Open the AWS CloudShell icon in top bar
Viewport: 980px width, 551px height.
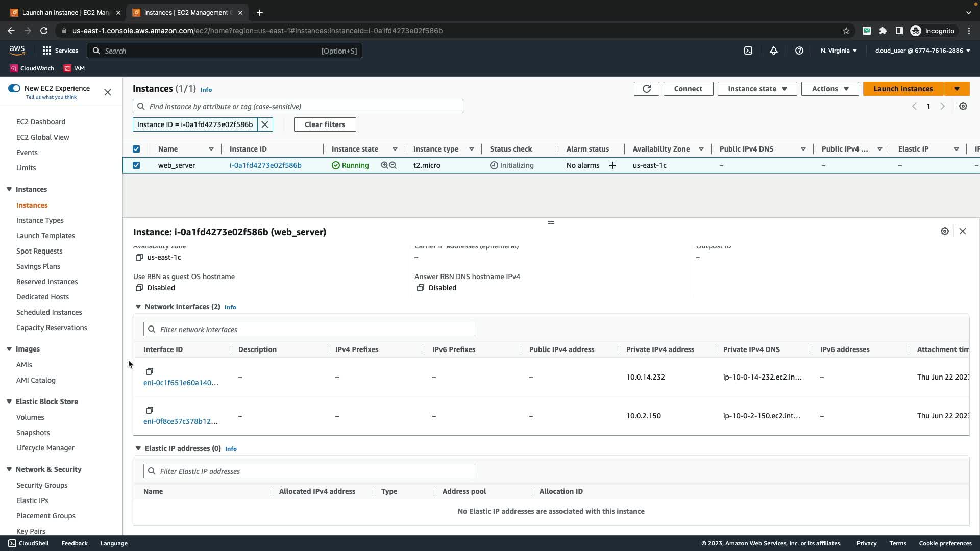point(748,51)
